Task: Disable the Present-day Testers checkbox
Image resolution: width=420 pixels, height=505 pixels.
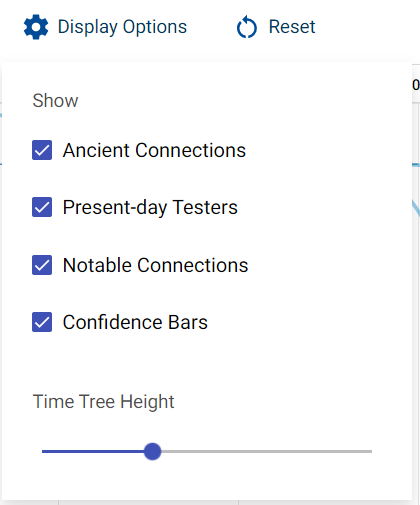Action: (x=42, y=207)
